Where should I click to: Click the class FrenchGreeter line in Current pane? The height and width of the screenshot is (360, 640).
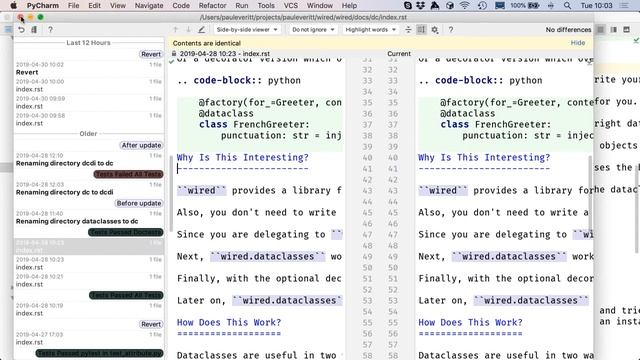pos(496,124)
